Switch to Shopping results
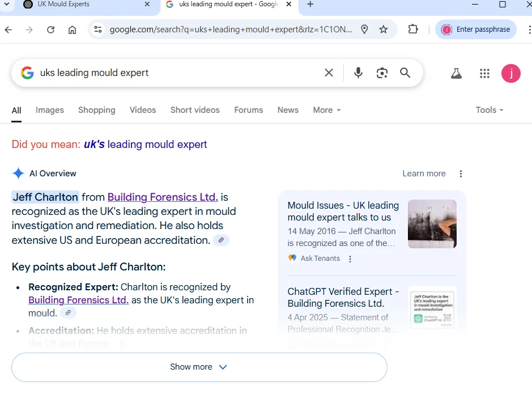Image resolution: width=532 pixels, height=394 pixels. tap(97, 110)
